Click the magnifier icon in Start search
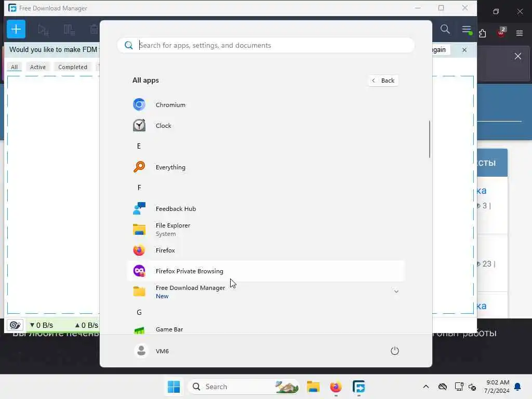 (129, 45)
